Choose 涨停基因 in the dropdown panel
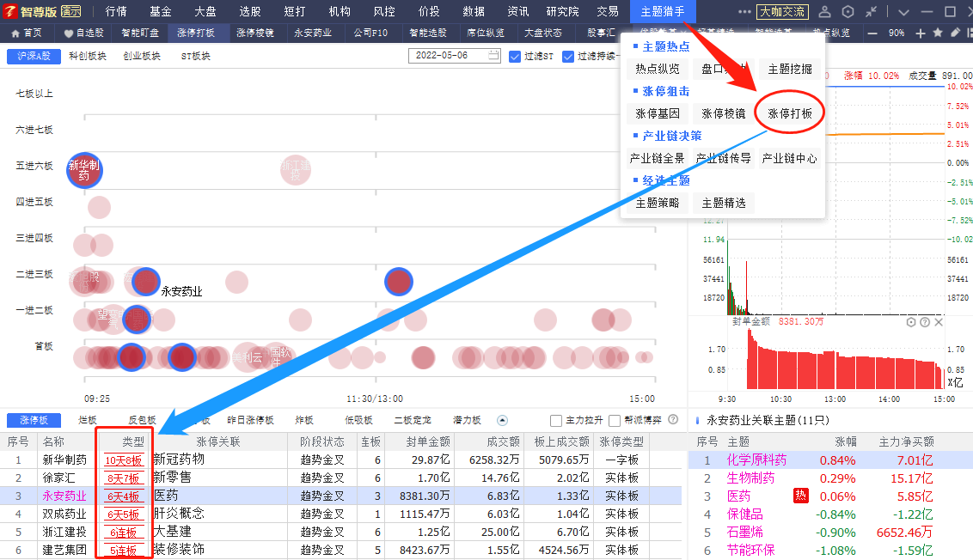The width and height of the screenshot is (973, 560). 658,113
